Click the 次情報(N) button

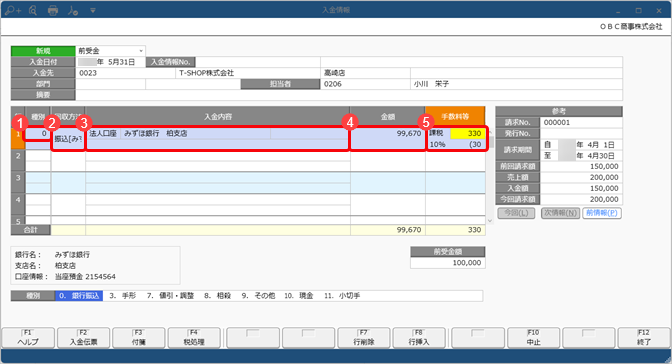click(560, 213)
